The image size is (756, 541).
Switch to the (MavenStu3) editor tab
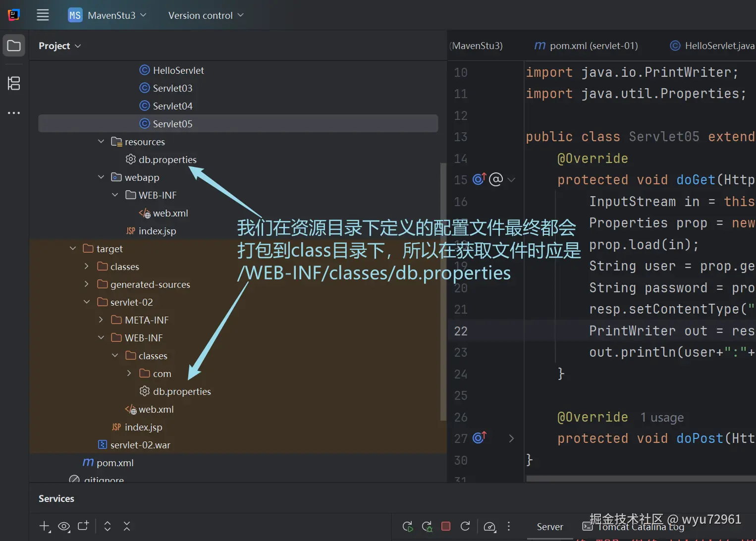476,46
